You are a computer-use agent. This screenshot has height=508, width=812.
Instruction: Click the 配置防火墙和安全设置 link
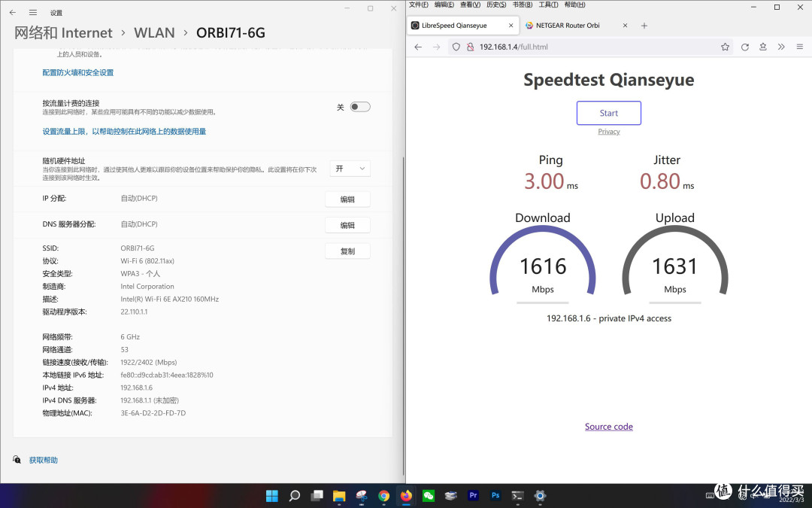[x=78, y=73]
